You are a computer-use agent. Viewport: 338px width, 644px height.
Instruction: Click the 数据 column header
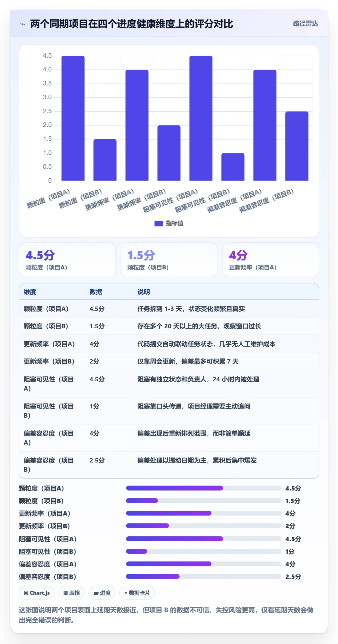click(96, 292)
